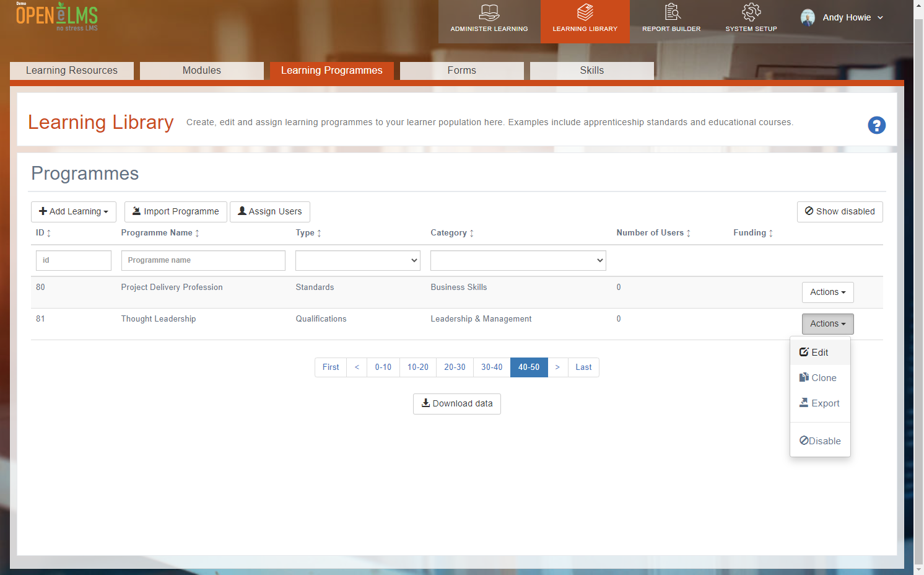
Task: Click Thought Leadership programme name
Action: pyautogui.click(x=159, y=319)
